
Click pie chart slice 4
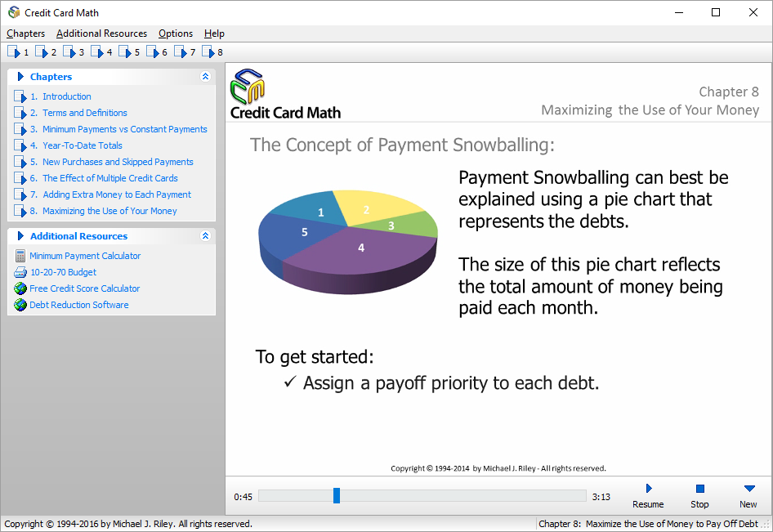(361, 248)
